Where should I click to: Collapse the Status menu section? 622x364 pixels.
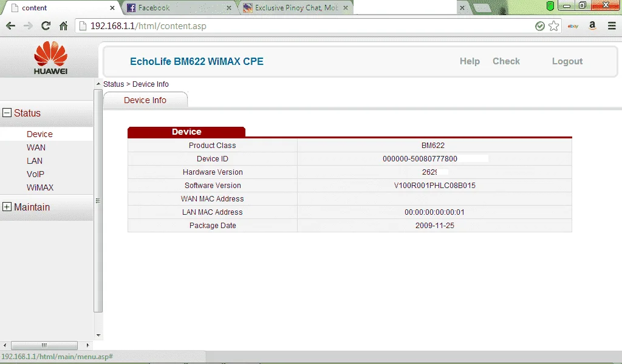pos(7,113)
